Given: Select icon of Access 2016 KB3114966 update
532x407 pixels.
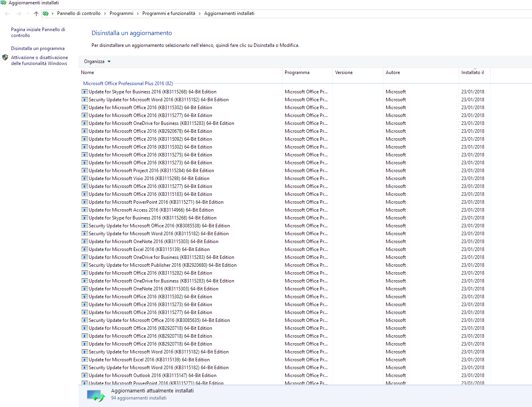Looking at the screenshot, I should (85, 210).
